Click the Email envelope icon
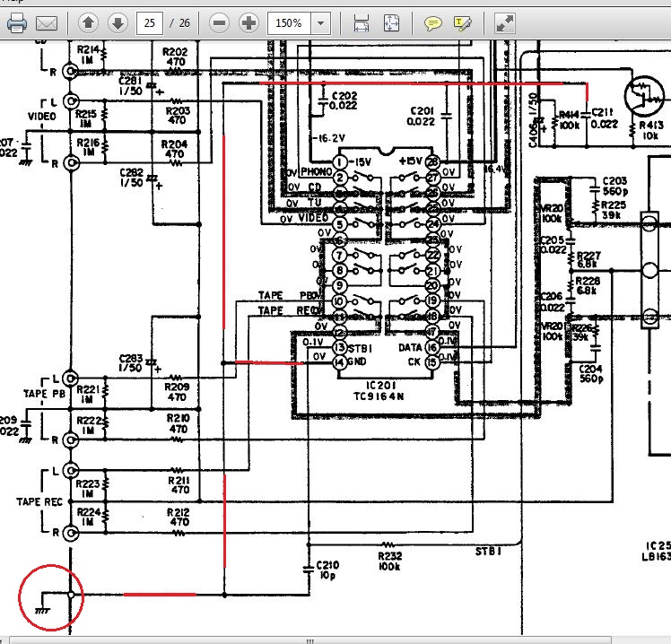The width and height of the screenshot is (671, 644). coord(47,23)
